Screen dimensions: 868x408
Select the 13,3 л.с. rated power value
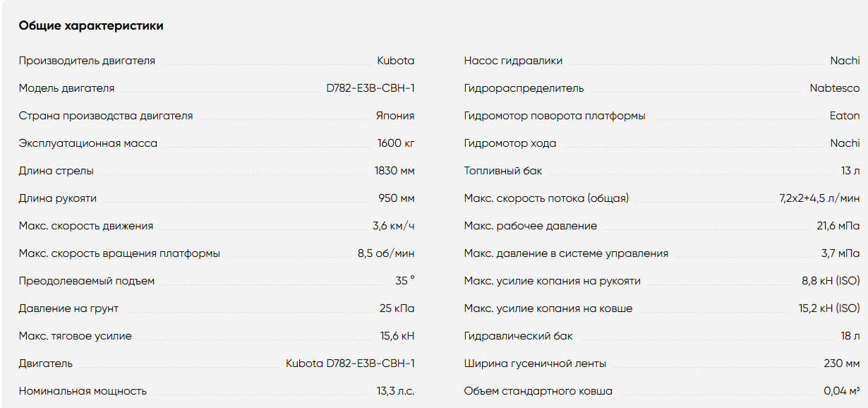click(396, 391)
